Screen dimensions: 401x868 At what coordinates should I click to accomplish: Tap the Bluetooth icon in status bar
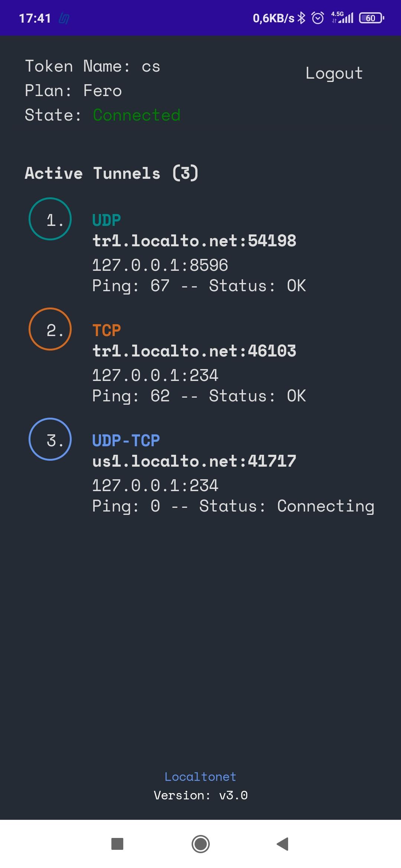(301, 18)
